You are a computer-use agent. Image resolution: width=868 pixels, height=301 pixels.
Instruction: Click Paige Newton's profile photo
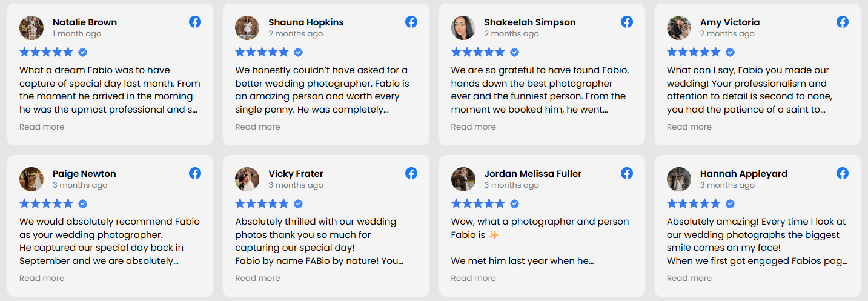pos(31,179)
